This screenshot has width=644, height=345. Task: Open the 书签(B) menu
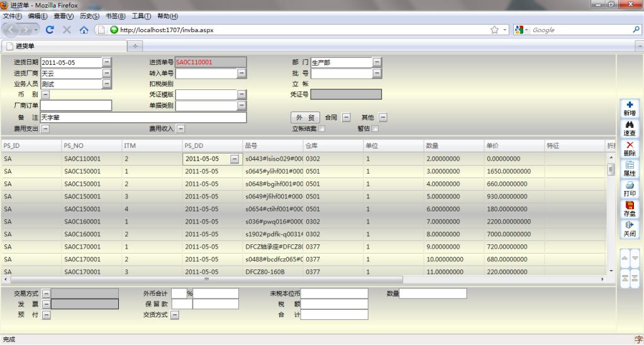click(x=116, y=16)
